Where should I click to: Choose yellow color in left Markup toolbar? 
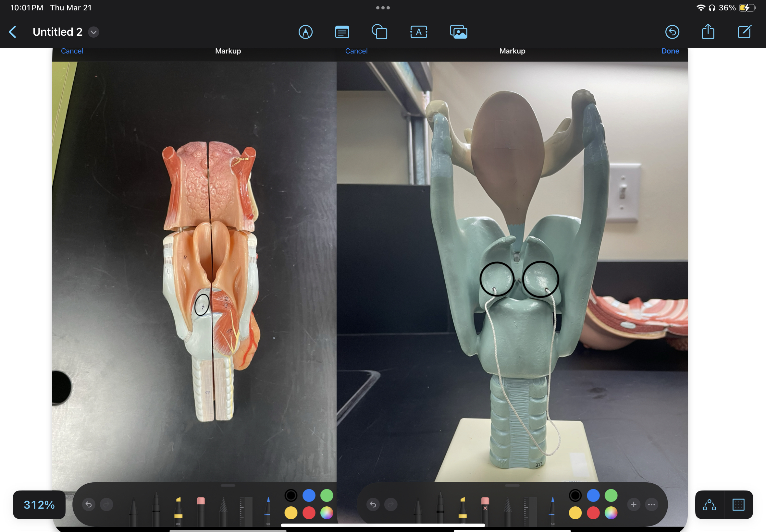tap(291, 513)
